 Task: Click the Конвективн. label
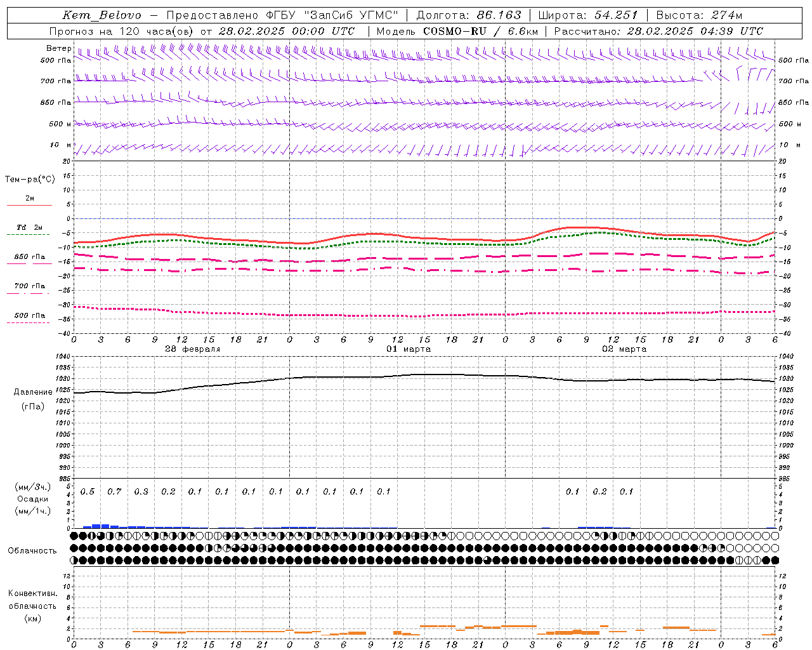pos(32,594)
